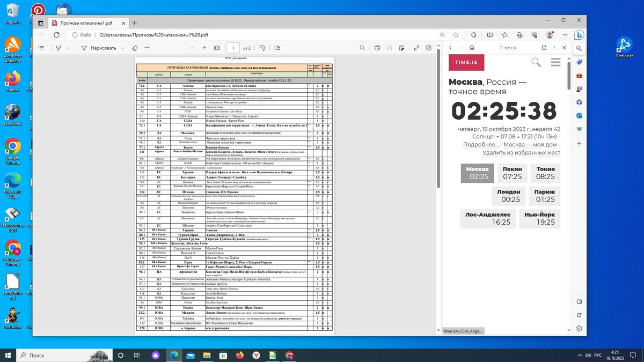
Task: Open the PDF table of contents panel
Action: 41,48
